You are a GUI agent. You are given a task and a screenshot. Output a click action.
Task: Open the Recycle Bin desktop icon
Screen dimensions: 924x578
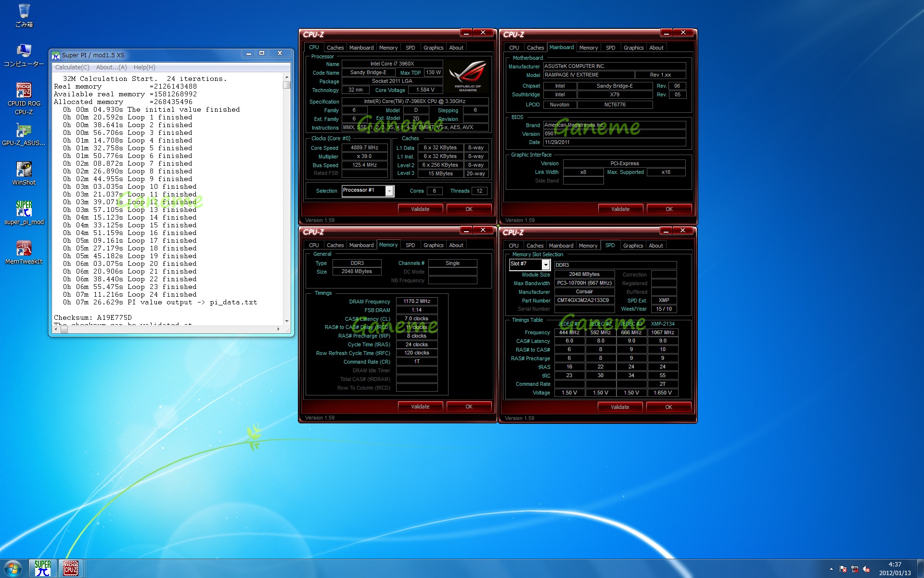[24, 15]
